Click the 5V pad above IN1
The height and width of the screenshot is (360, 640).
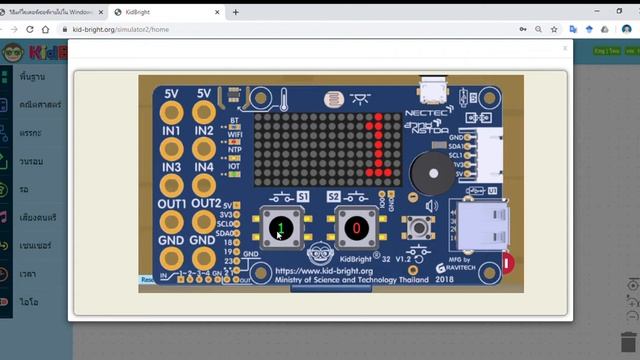pos(171,112)
